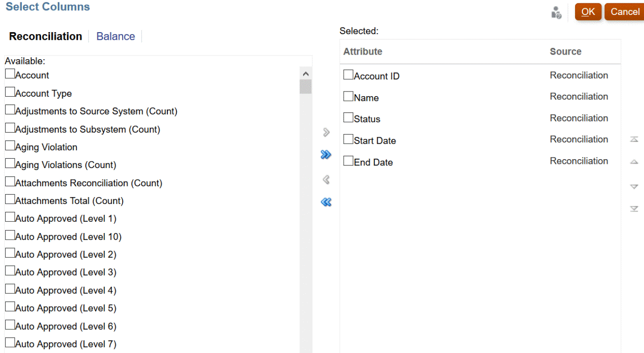Image resolution: width=644 pixels, height=353 pixels.
Task: Click the Cancel button
Action: [625, 12]
